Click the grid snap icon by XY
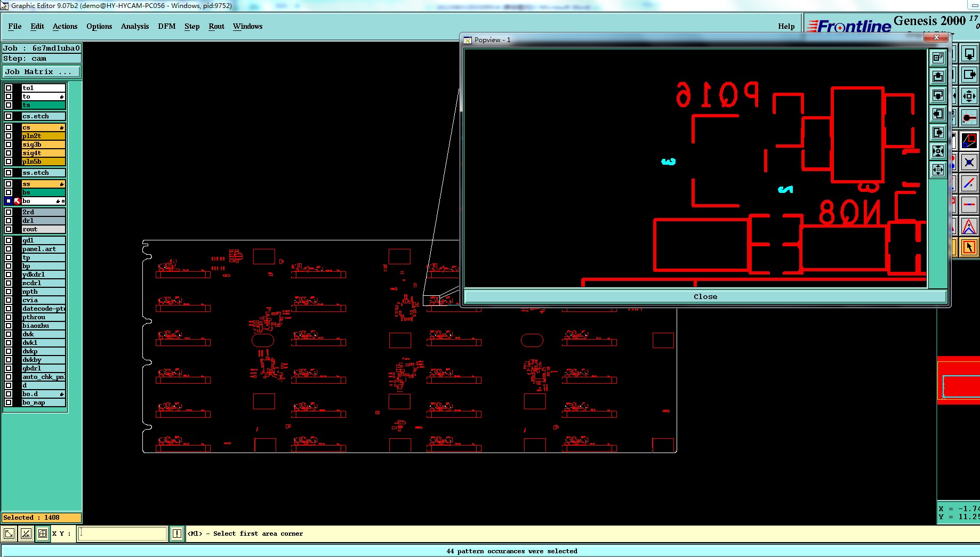Image resolution: width=980 pixels, height=557 pixels. tap(42, 533)
